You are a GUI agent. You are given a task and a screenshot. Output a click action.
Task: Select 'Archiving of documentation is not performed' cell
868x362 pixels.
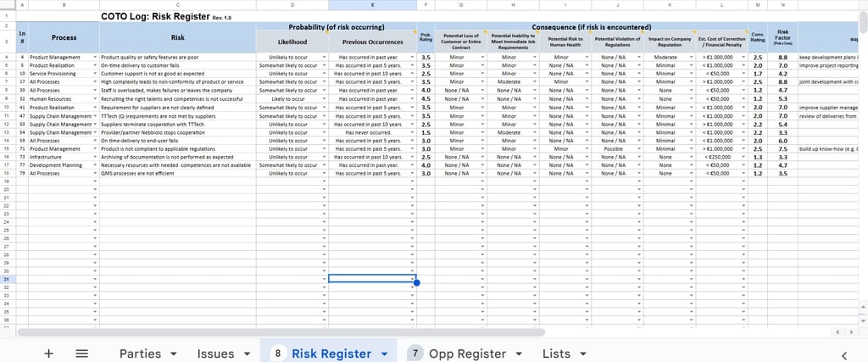pyautogui.click(x=178, y=157)
